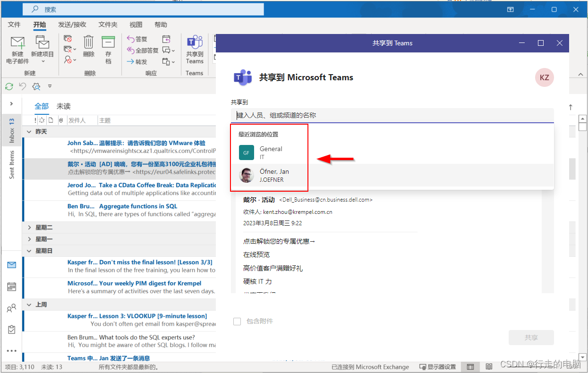Open the Customize Quick Access Toolbar arrow

(x=50, y=86)
